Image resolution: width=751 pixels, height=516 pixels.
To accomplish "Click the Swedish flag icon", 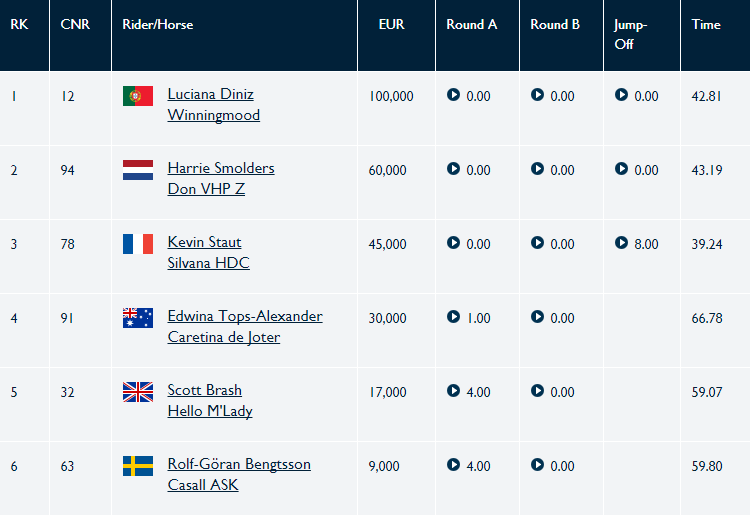I will pos(138,466).
